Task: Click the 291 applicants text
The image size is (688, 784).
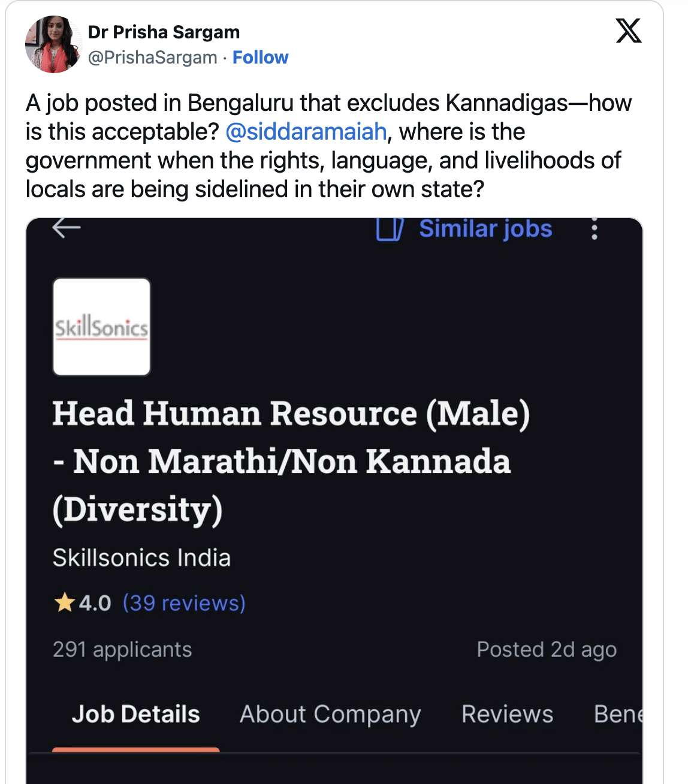Action: click(x=122, y=650)
